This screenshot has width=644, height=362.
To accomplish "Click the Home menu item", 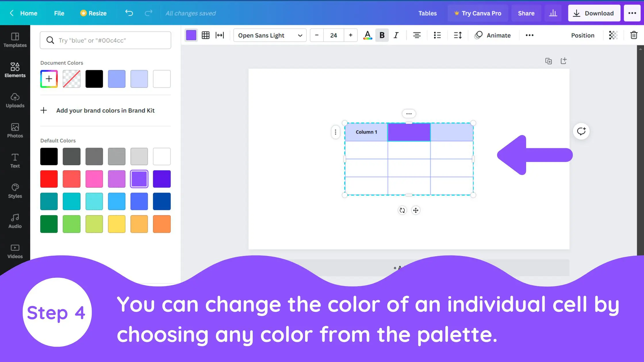I will point(29,13).
